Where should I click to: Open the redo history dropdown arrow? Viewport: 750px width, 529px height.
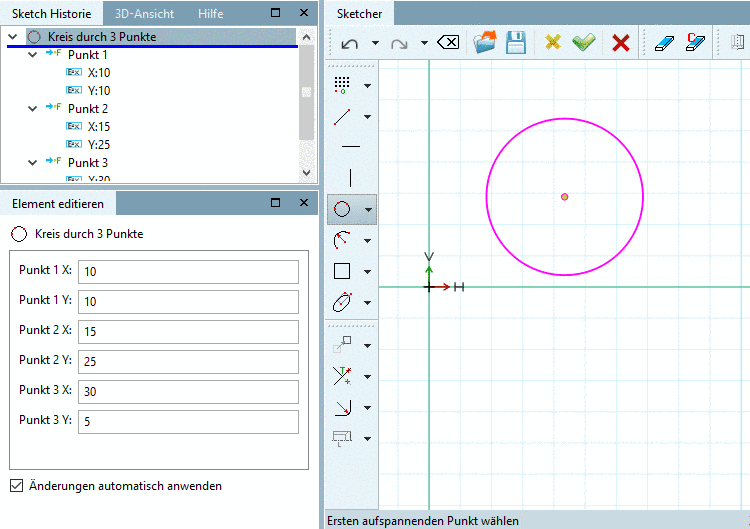424,43
